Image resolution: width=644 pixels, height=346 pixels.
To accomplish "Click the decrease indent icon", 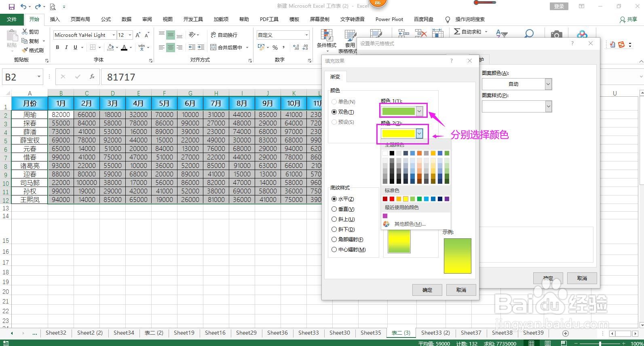I will coord(192,47).
